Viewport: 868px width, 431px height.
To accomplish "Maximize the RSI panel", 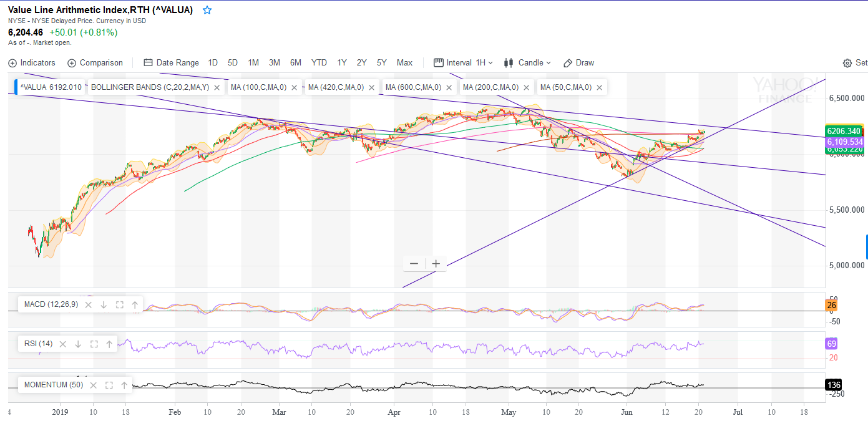I will (x=94, y=344).
